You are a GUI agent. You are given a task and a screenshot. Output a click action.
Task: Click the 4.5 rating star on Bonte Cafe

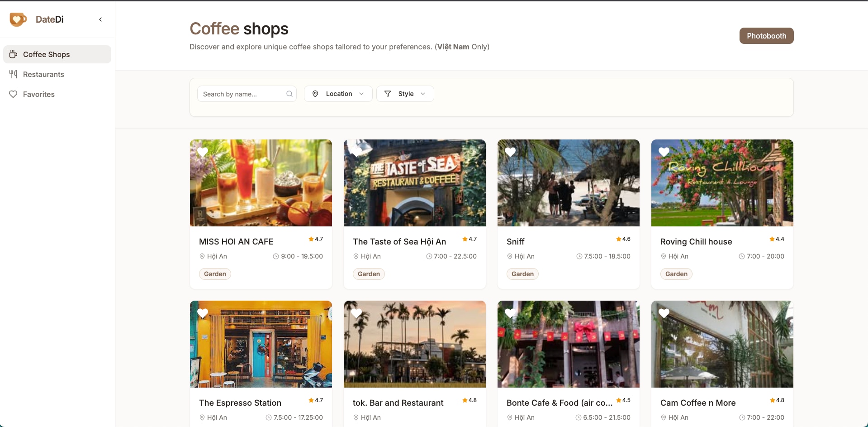619,400
